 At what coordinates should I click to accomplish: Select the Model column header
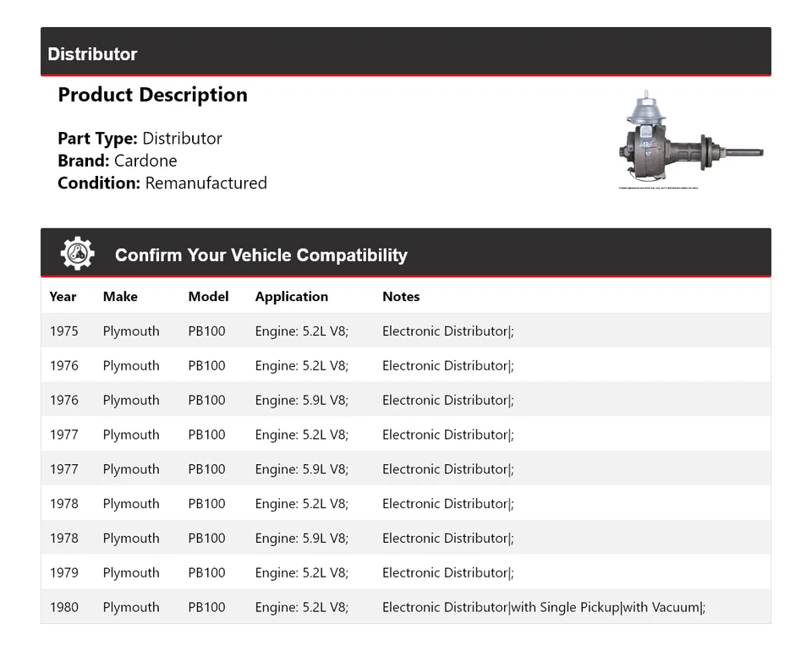click(x=208, y=297)
